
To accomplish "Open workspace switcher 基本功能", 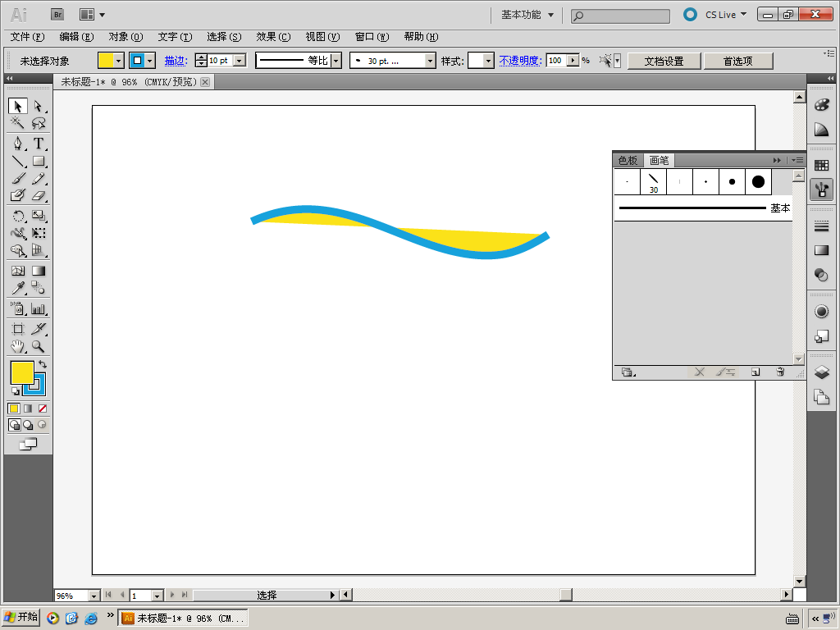I will 527,15.
